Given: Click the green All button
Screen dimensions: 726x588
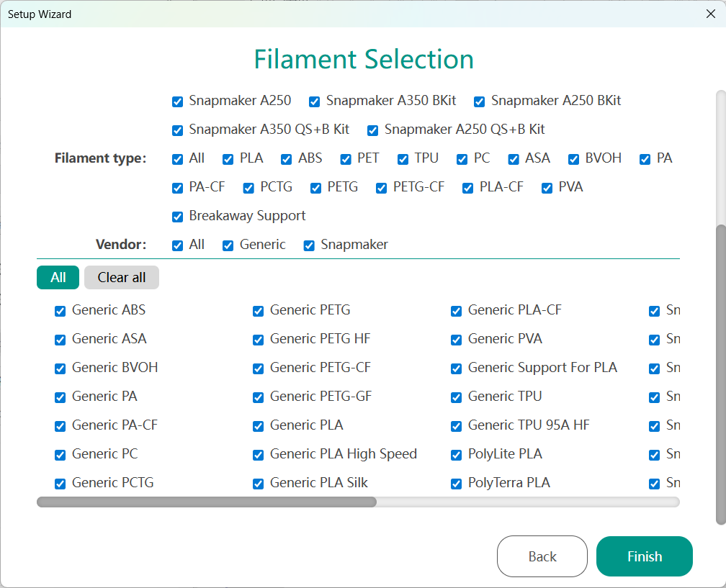Looking at the screenshot, I should click(x=58, y=278).
